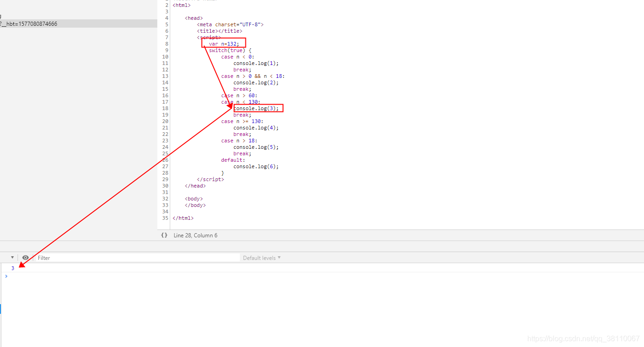Screen dimensions: 644x347
Task: Open the Default levels dropdown
Action: pos(261,258)
